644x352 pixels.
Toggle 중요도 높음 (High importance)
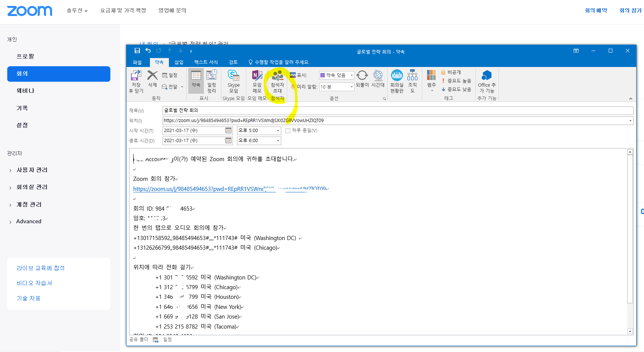pyautogui.click(x=456, y=81)
